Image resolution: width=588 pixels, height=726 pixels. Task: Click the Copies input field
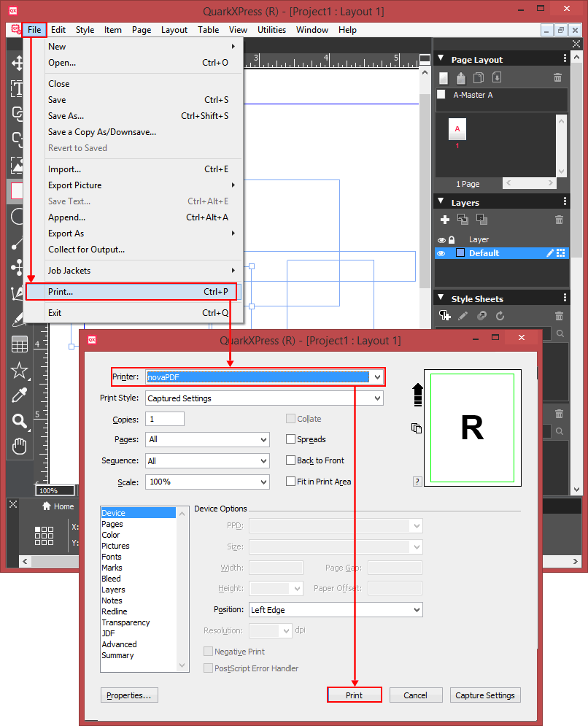(x=166, y=419)
